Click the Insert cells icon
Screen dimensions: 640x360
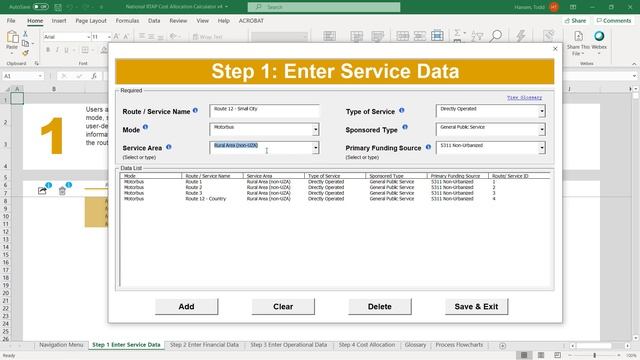(x=402, y=36)
